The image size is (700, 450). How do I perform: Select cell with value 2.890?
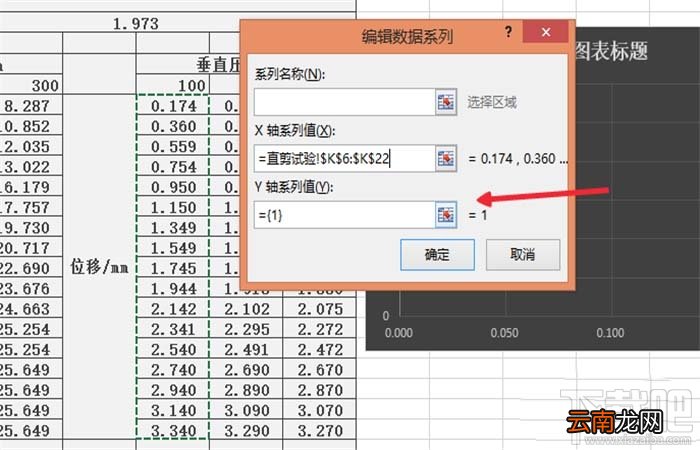click(x=246, y=390)
